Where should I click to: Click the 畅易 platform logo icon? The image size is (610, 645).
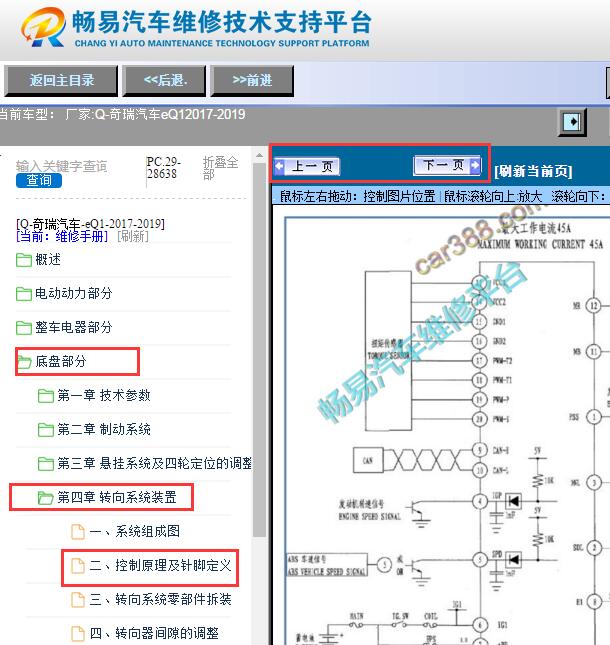point(44,27)
